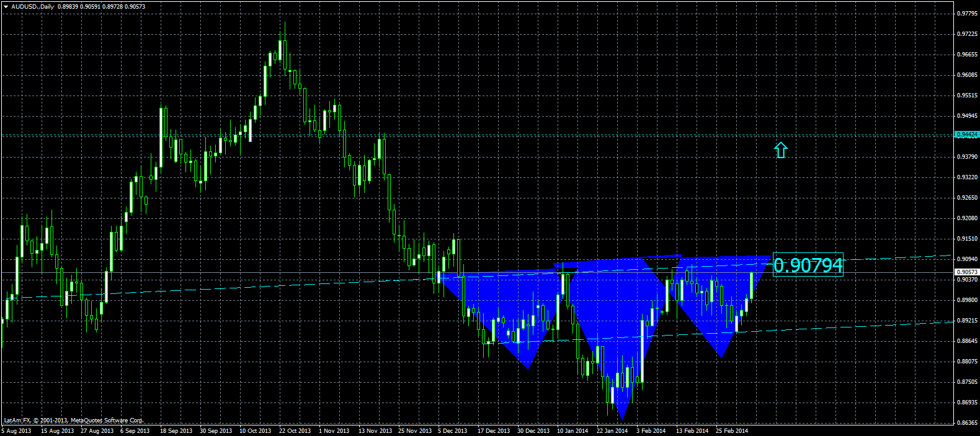Click the 22 Oct 2013 date label
The image size is (980, 436).
(295, 430)
